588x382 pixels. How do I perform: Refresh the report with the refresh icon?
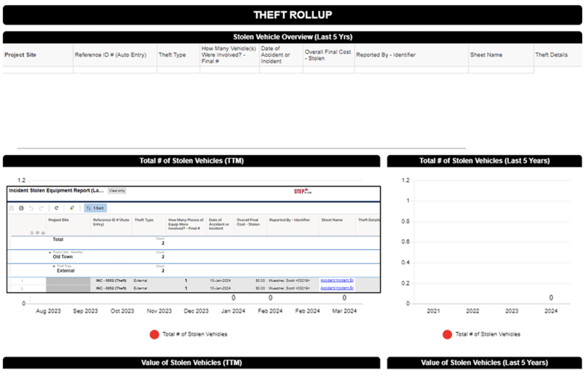(57, 208)
